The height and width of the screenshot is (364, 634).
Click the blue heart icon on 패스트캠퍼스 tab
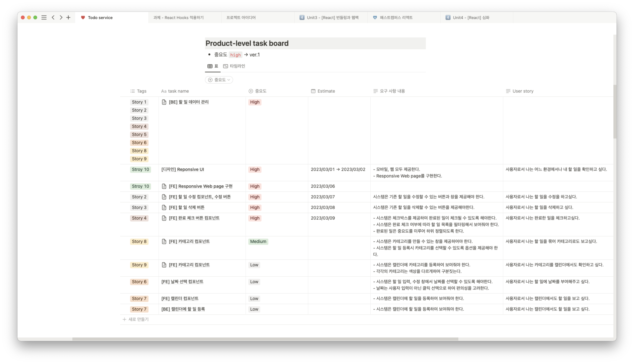pyautogui.click(x=375, y=17)
